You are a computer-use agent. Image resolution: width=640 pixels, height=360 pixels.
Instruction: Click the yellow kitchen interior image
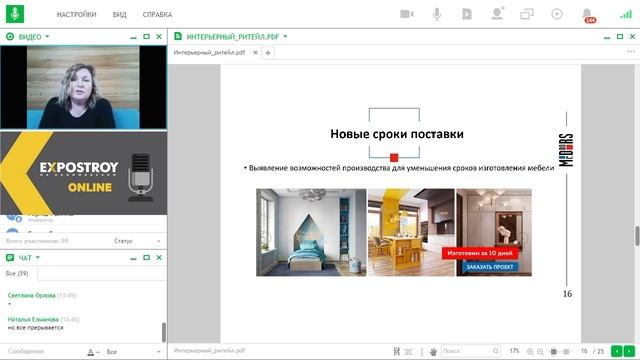[411, 232]
